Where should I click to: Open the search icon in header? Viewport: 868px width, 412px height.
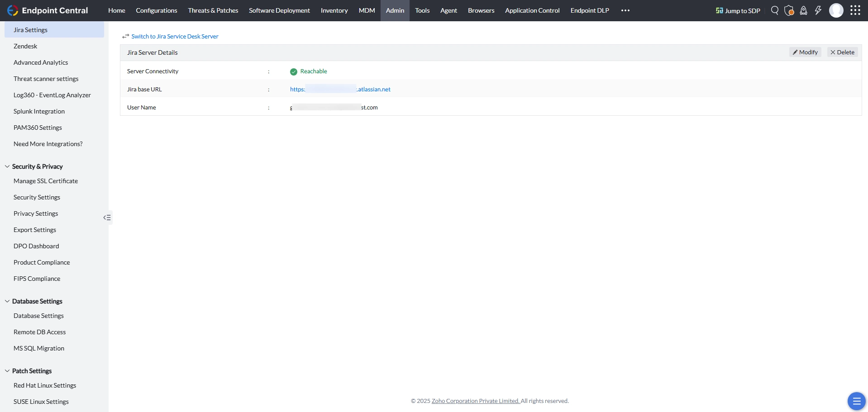tap(775, 10)
